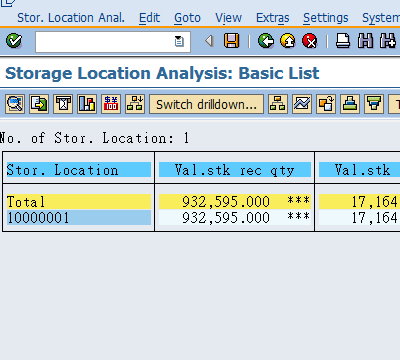This screenshot has height=360, width=400.
Task: Open the View menu
Action: click(228, 18)
